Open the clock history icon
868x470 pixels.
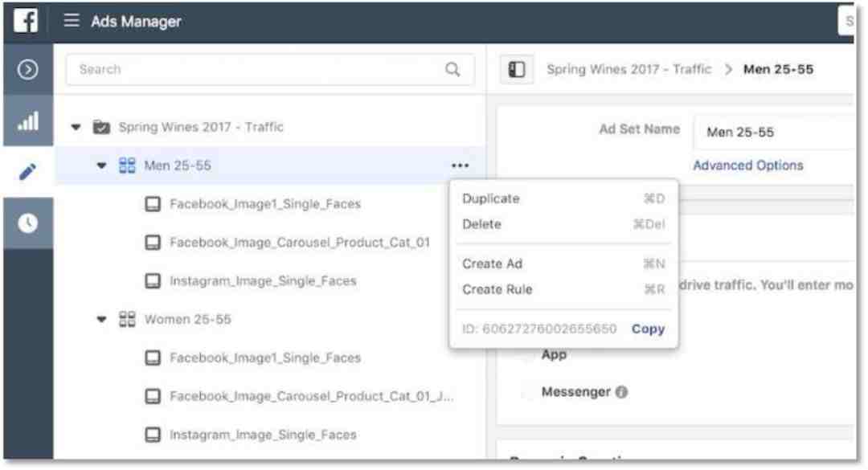(27, 223)
